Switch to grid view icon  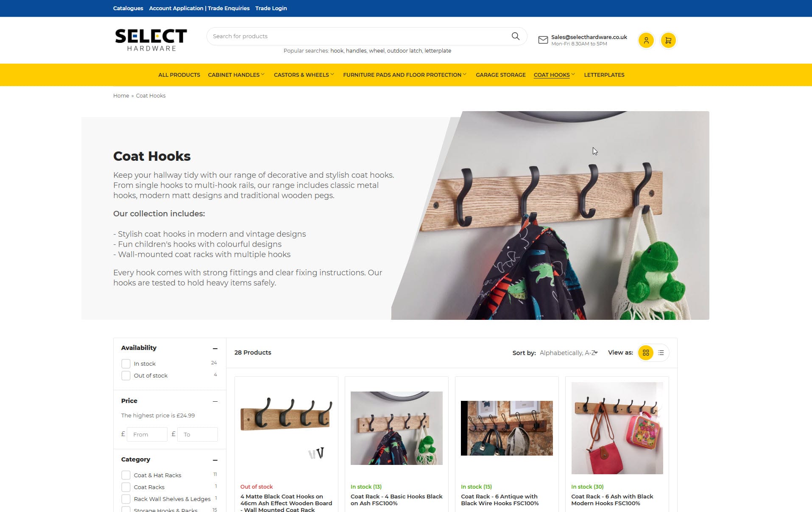pyautogui.click(x=646, y=353)
